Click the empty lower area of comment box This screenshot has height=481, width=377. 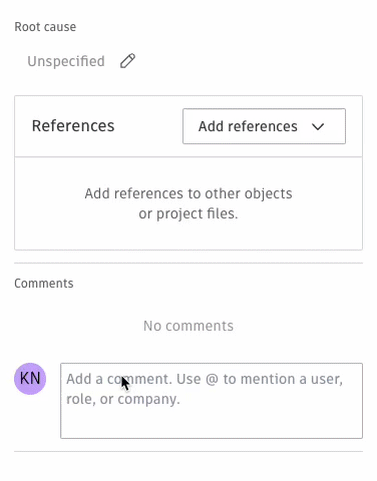(x=211, y=423)
